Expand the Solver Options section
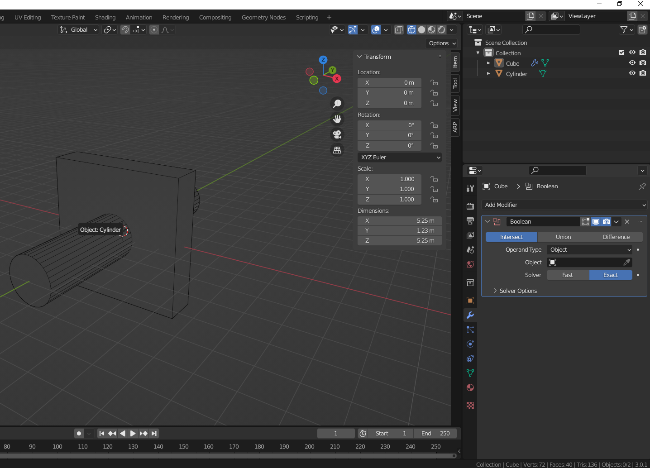 pyautogui.click(x=515, y=291)
